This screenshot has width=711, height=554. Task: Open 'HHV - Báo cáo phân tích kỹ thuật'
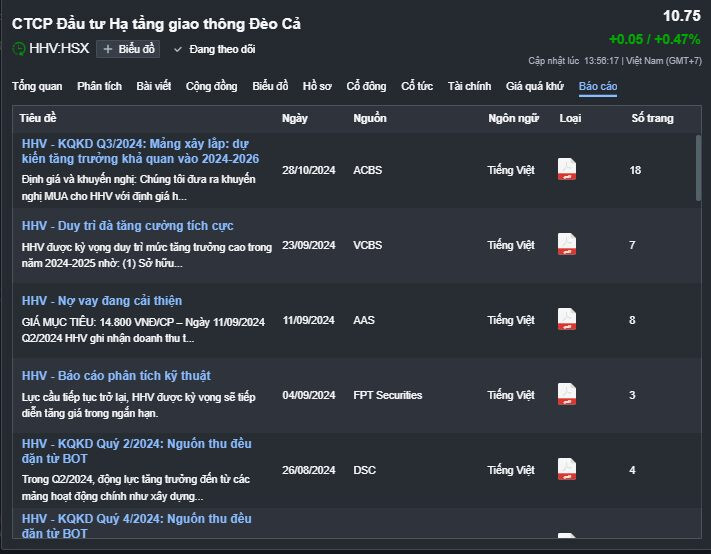[x=116, y=376]
